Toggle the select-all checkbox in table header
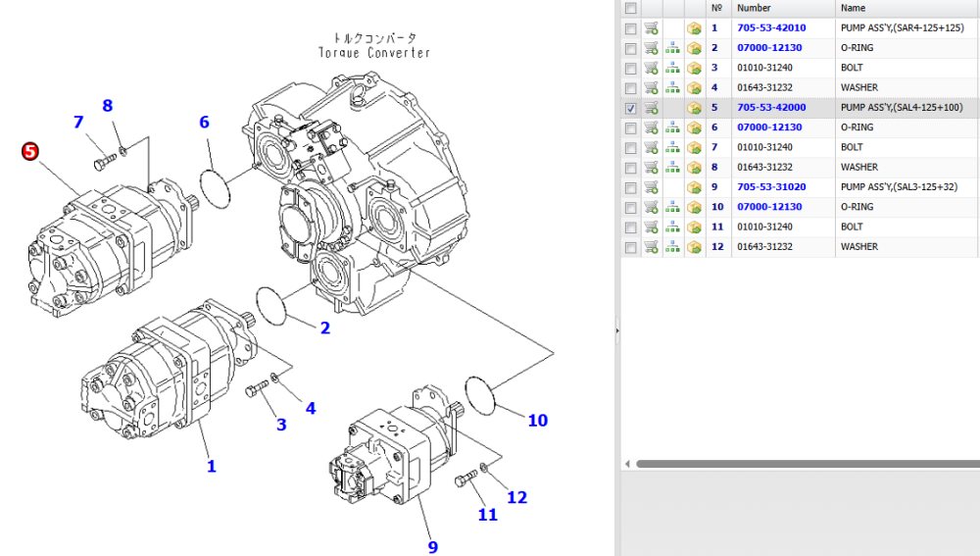This screenshot has height=556, width=980. [x=630, y=8]
